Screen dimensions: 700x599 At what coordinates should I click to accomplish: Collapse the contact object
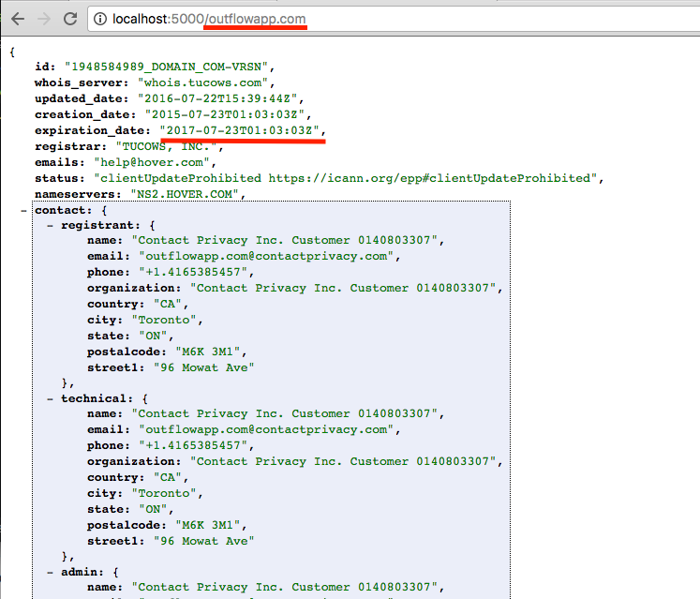coord(24,210)
